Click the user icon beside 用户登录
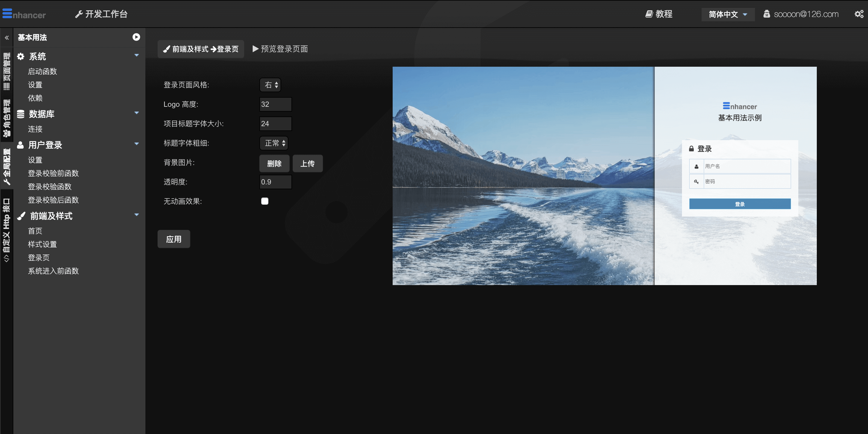The height and width of the screenshot is (434, 868). coord(20,145)
